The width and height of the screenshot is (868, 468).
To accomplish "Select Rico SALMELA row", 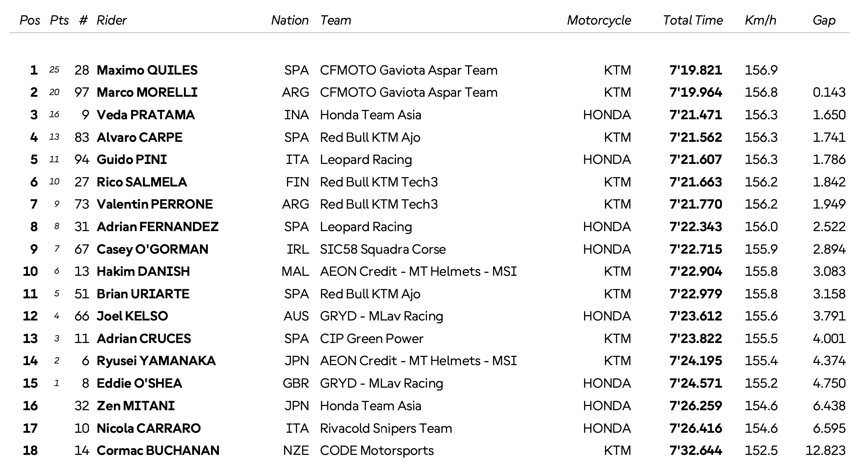I will 141,182.
